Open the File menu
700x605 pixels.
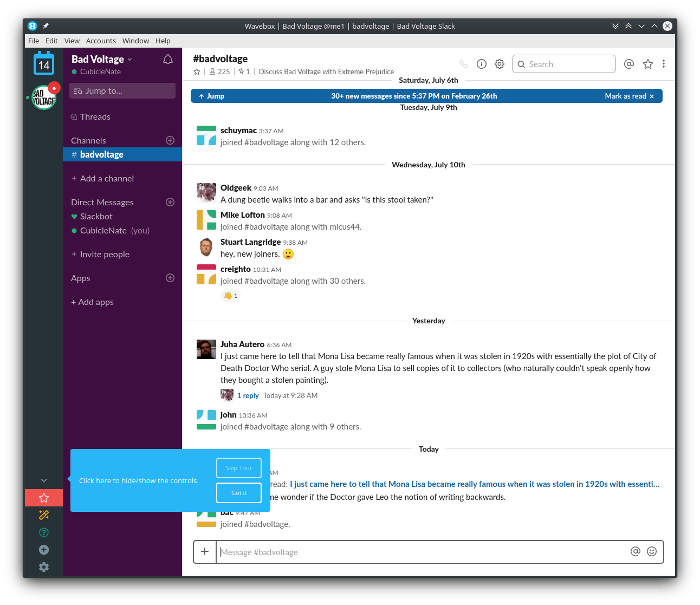click(x=34, y=41)
